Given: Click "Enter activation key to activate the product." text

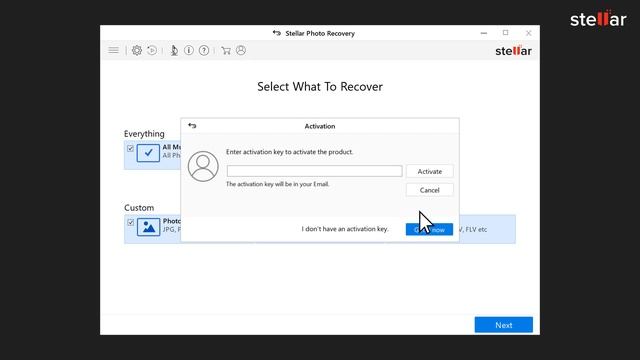Looking at the screenshot, I should click(290, 152).
